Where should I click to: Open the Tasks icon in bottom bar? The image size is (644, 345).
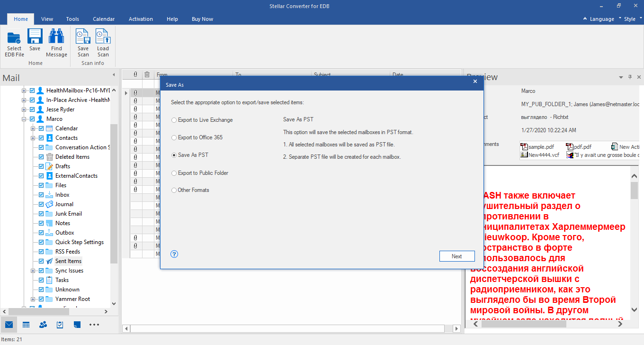[x=60, y=325]
